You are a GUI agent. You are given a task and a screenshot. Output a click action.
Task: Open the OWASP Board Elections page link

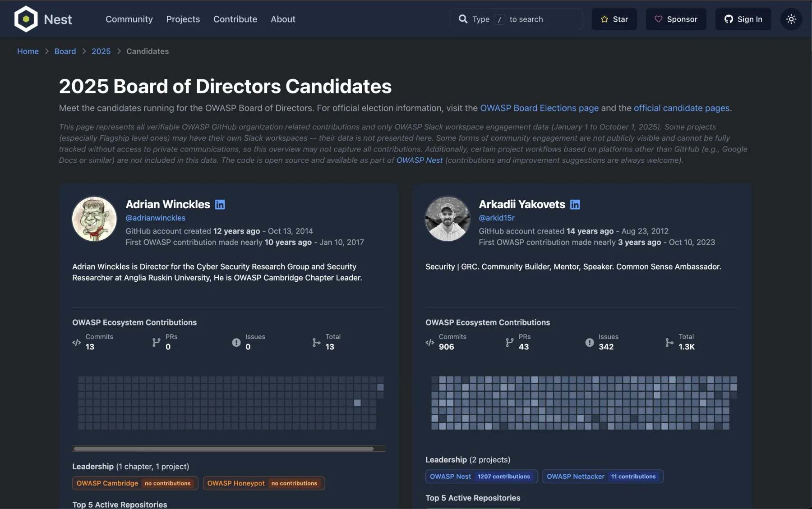click(539, 108)
